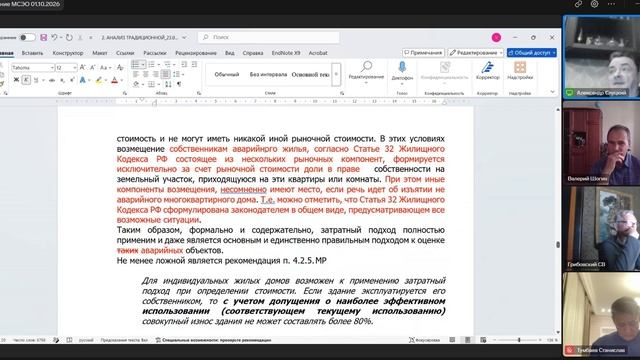The image size is (640, 360).
Task: Toggle subscript formatting
Action: (x=62, y=80)
